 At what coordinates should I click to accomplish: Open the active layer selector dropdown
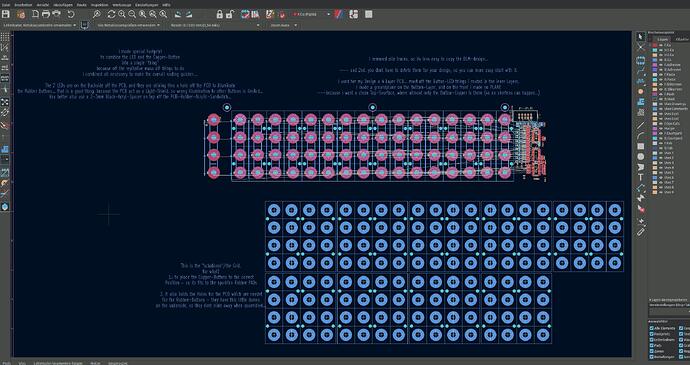[312, 15]
